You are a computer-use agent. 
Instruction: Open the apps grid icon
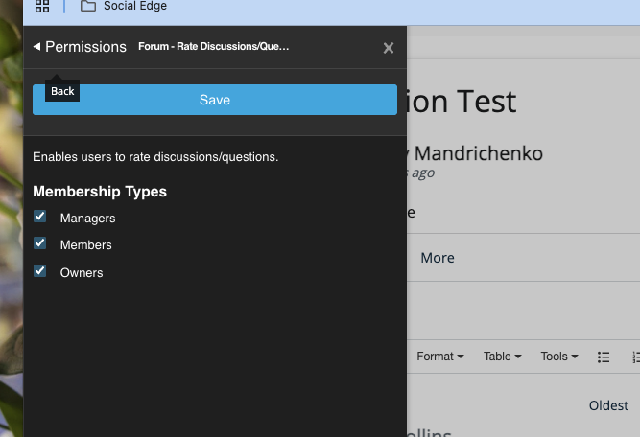pyautogui.click(x=43, y=6)
